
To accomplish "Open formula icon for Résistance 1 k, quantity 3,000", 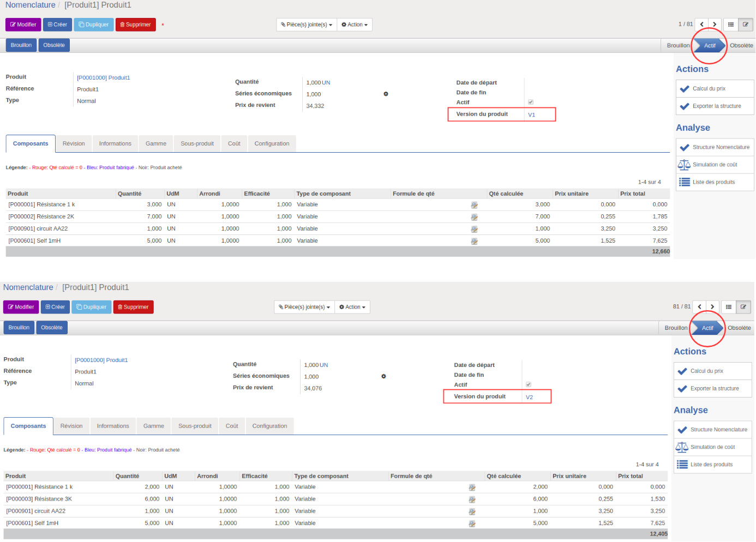I will pyautogui.click(x=474, y=205).
